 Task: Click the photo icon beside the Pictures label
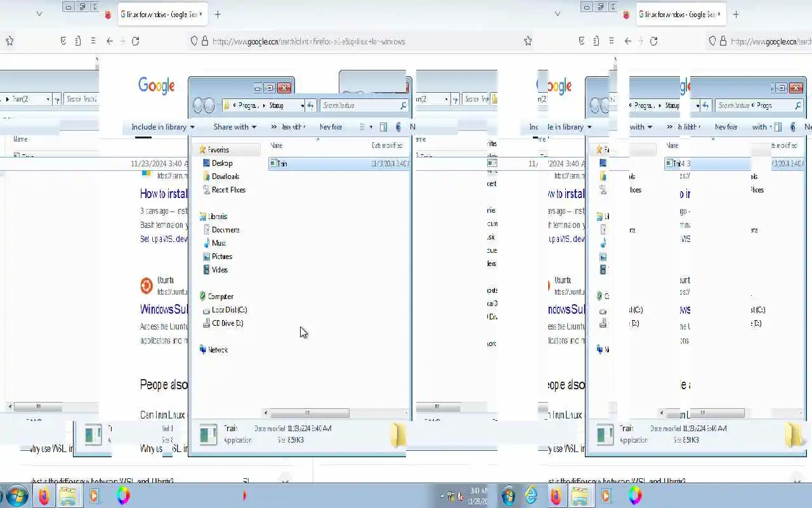[206, 257]
